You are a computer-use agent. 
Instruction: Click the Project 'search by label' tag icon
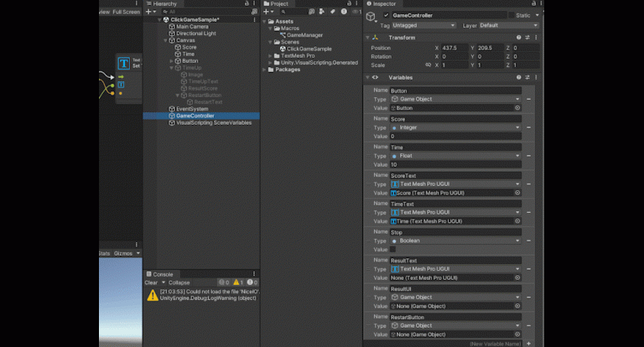[x=333, y=12]
